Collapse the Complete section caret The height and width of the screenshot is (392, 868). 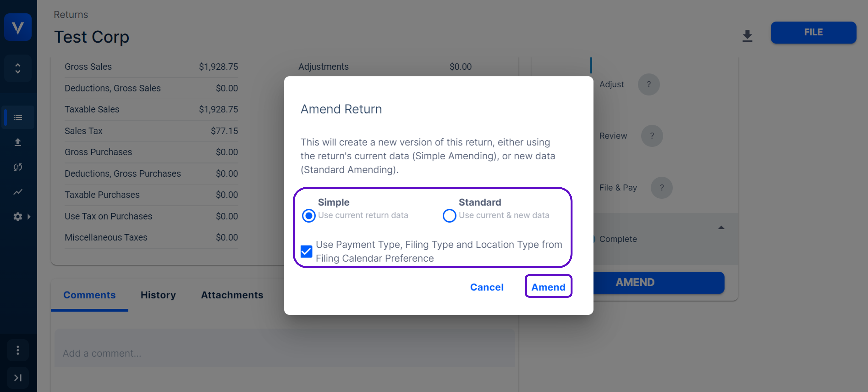[721, 228]
